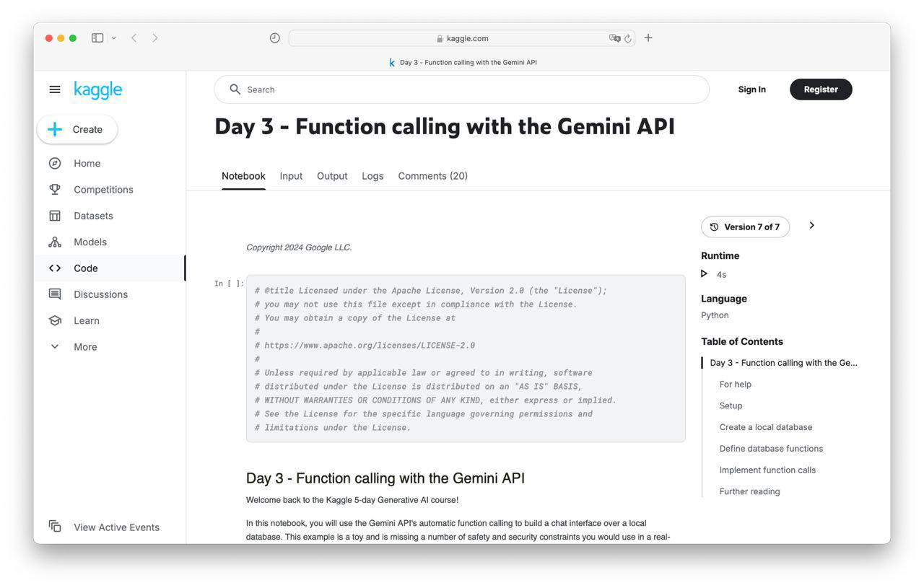Viewport: 924px width, 588px height.
Task: Click the Sign In link
Action: pyautogui.click(x=751, y=89)
